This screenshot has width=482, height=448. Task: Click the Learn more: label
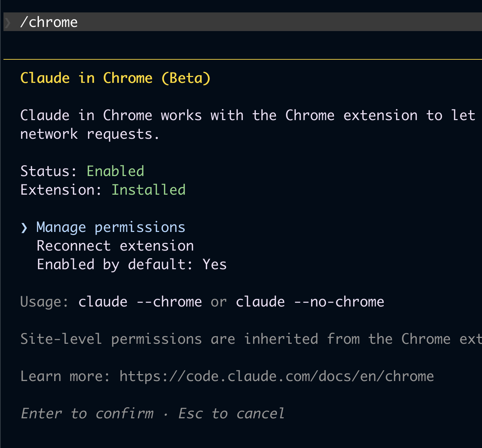65,376
